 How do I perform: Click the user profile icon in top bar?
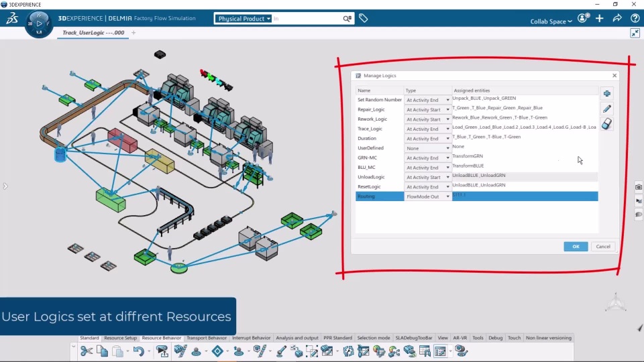(583, 19)
